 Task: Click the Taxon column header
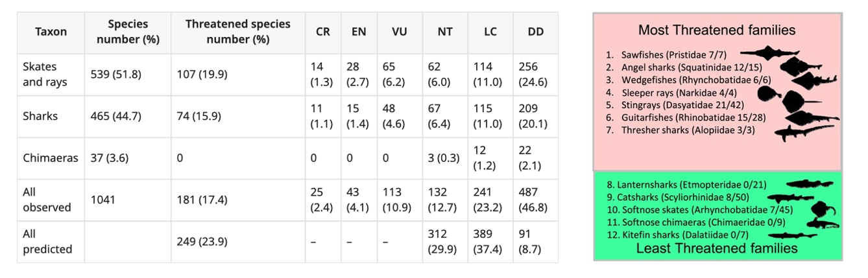[51, 31]
